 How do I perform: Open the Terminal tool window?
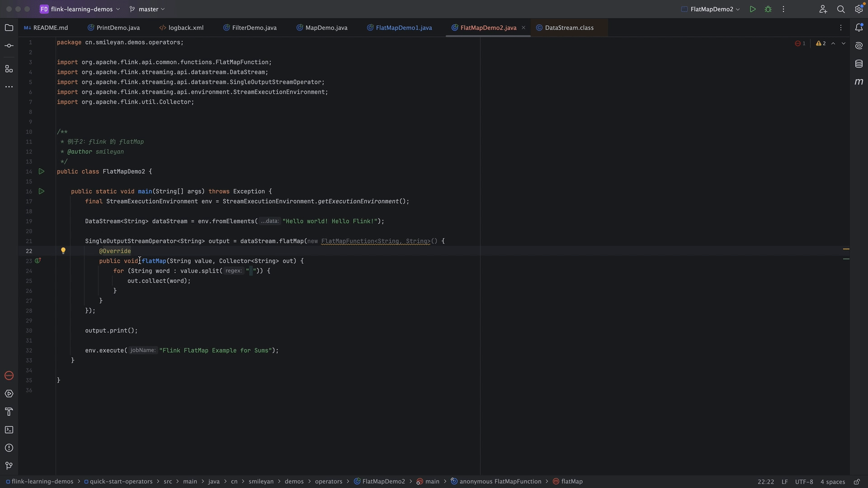9,430
